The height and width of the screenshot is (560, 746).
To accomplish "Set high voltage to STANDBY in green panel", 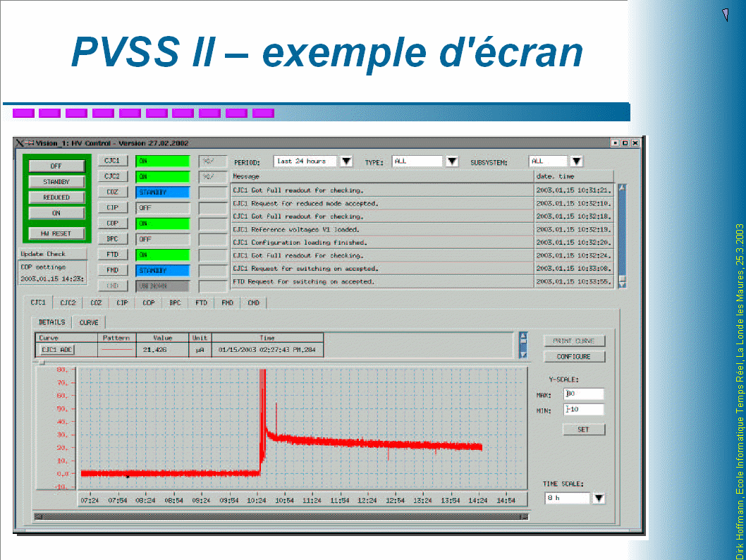I will [x=56, y=181].
